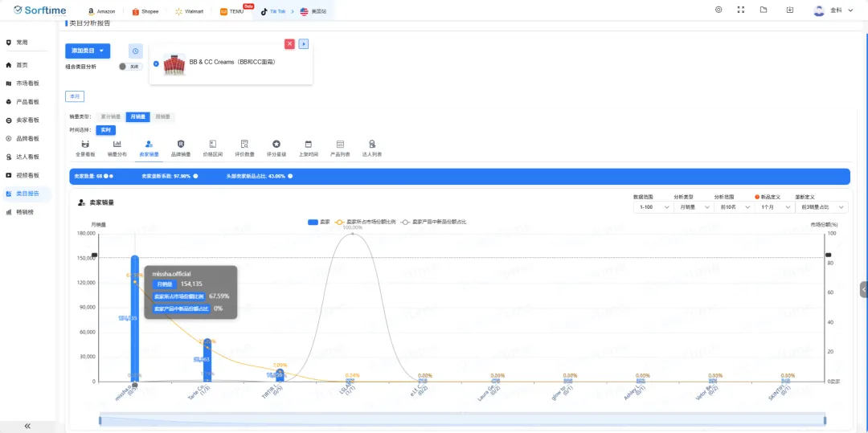Toggle 卖家 series in chart legend
Screen dimensions: 868x433
point(319,222)
